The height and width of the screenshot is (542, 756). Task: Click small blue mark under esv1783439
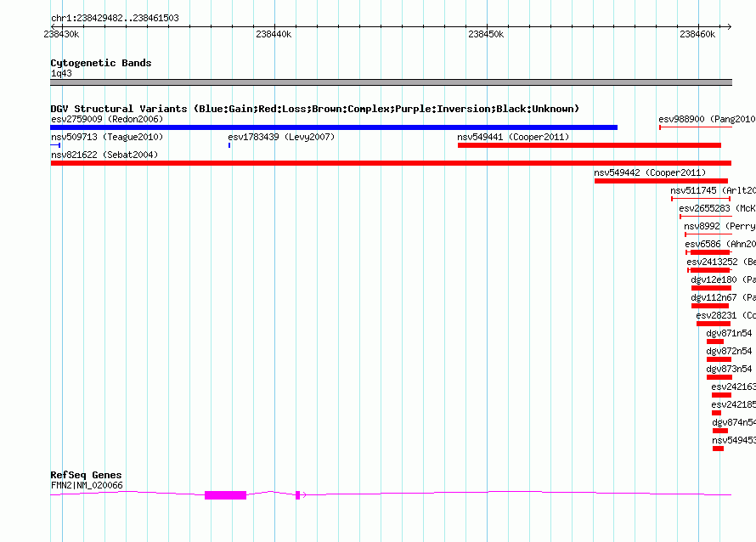tap(229, 145)
